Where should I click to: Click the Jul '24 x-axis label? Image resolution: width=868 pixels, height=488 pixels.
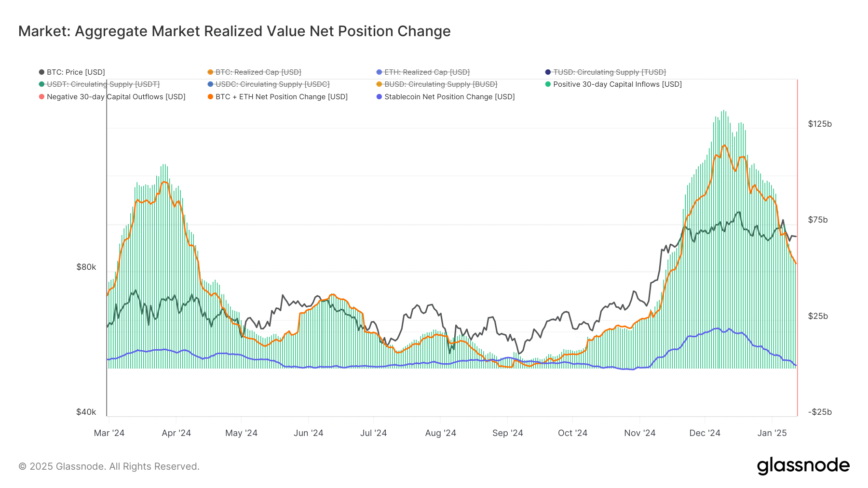pyautogui.click(x=373, y=433)
